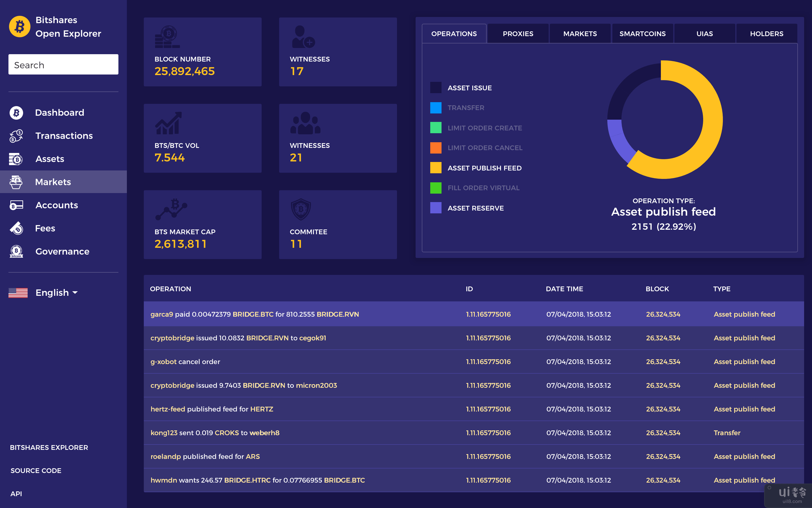Toggle the Asset Issue legend swatch
This screenshot has height=508, width=812.
[436, 88]
